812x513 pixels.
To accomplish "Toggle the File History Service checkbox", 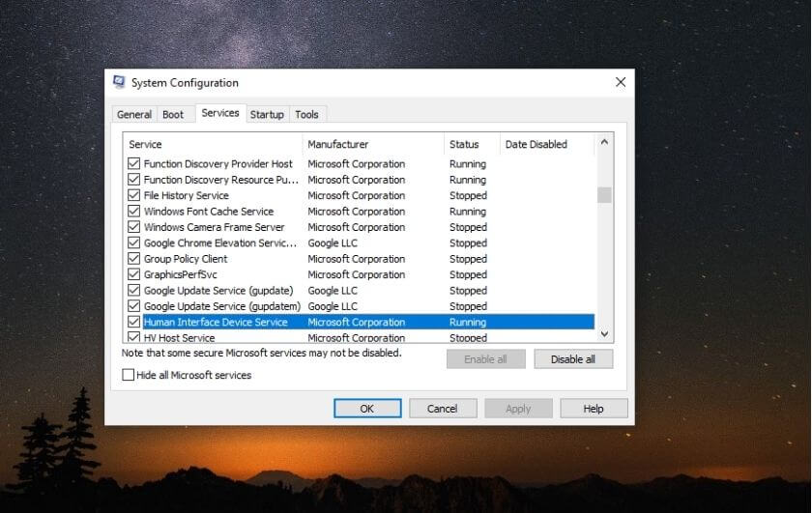I will click(134, 196).
